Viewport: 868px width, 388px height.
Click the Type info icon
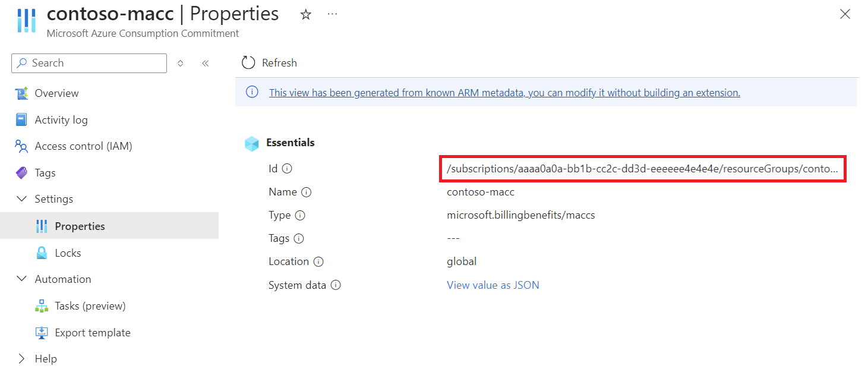point(301,215)
